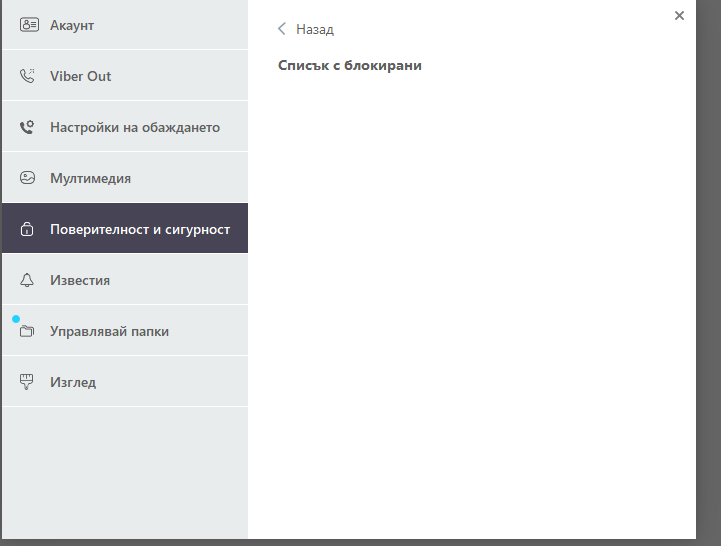Click the folders icon in the sidebar

[x=28, y=331]
